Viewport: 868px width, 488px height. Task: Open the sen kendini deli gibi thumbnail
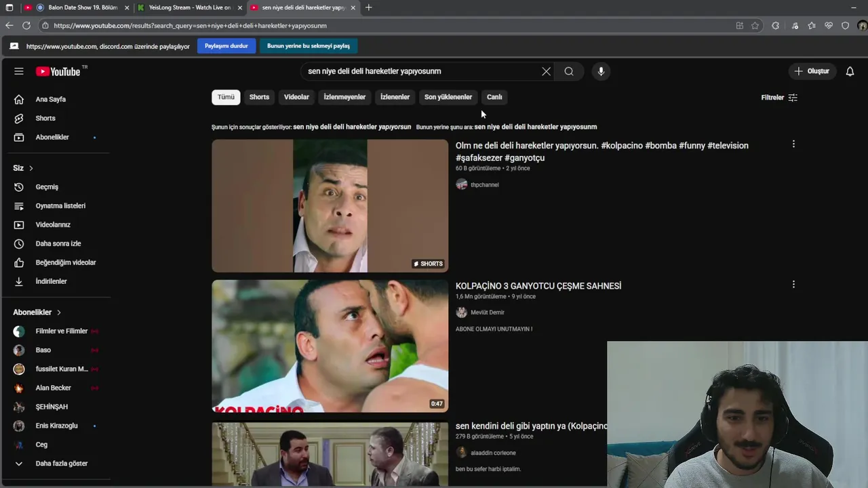click(330, 454)
